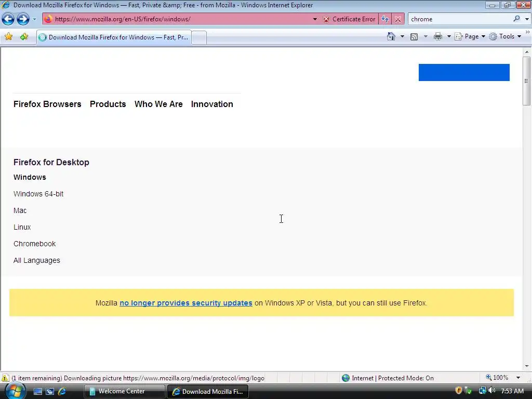Click the RSS feeds icon

pyautogui.click(x=414, y=37)
